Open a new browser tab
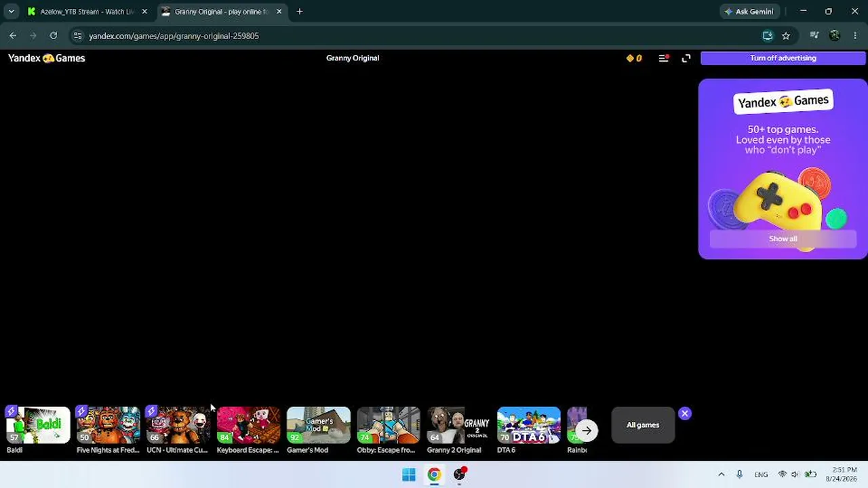This screenshot has height=488, width=868. pyautogui.click(x=300, y=12)
